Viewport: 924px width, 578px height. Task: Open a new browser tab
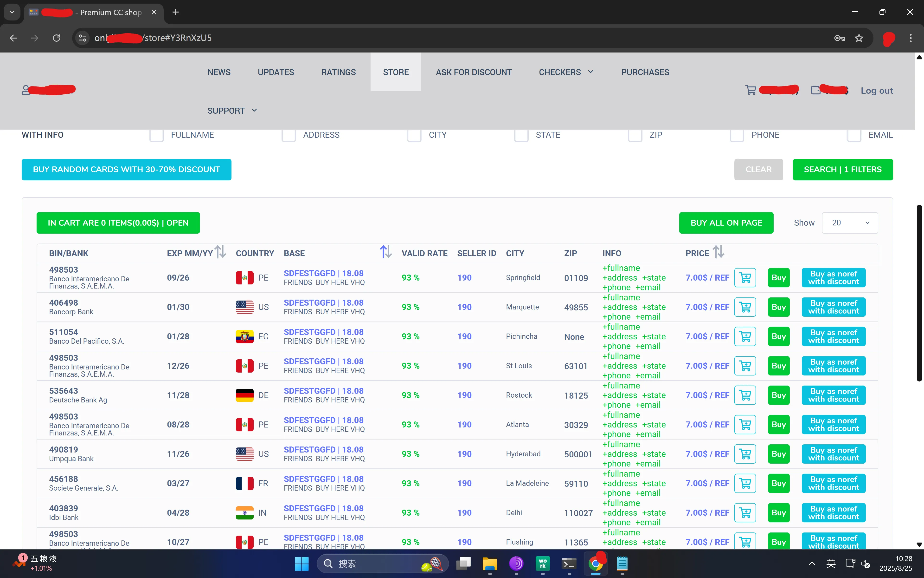176,12
